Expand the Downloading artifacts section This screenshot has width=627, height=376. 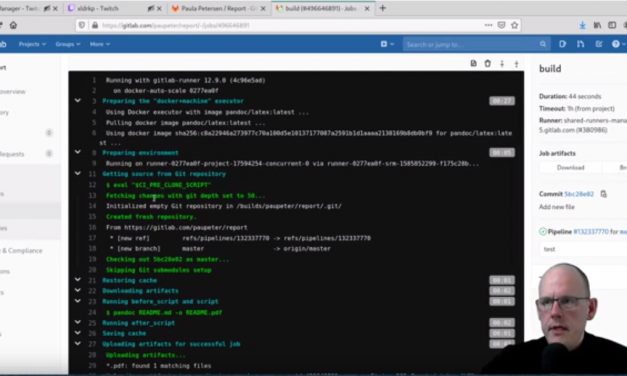(78, 290)
